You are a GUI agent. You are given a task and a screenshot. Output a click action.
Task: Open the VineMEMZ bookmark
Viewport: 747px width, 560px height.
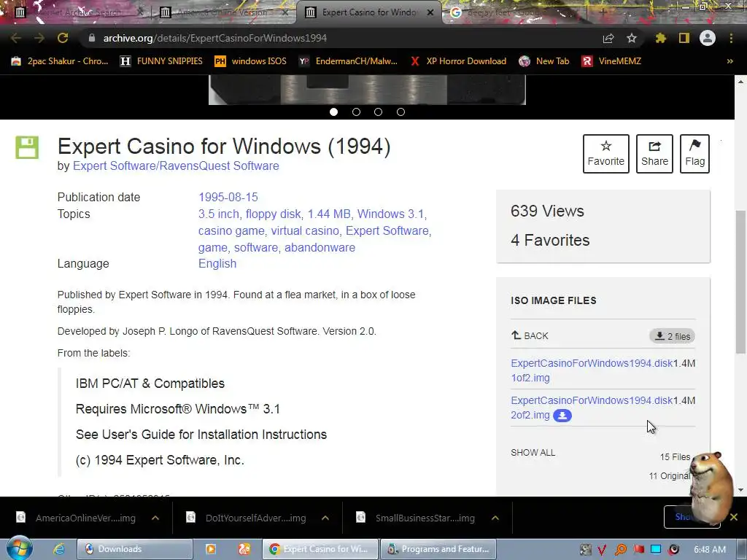(x=611, y=61)
